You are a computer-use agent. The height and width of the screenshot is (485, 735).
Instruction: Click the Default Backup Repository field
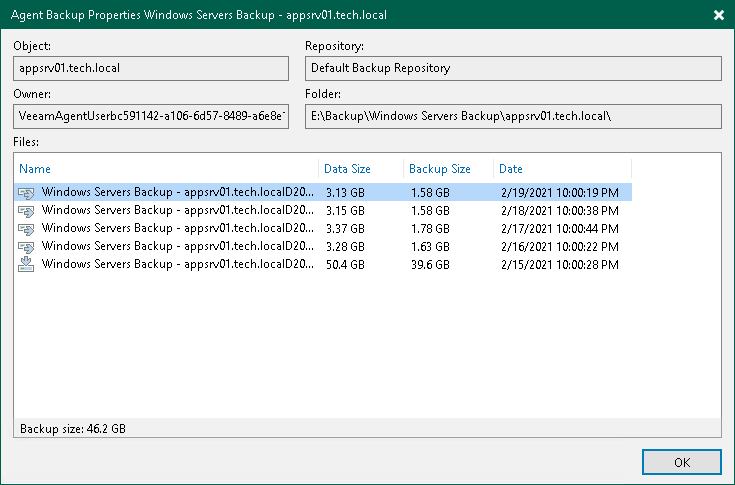coord(512,68)
